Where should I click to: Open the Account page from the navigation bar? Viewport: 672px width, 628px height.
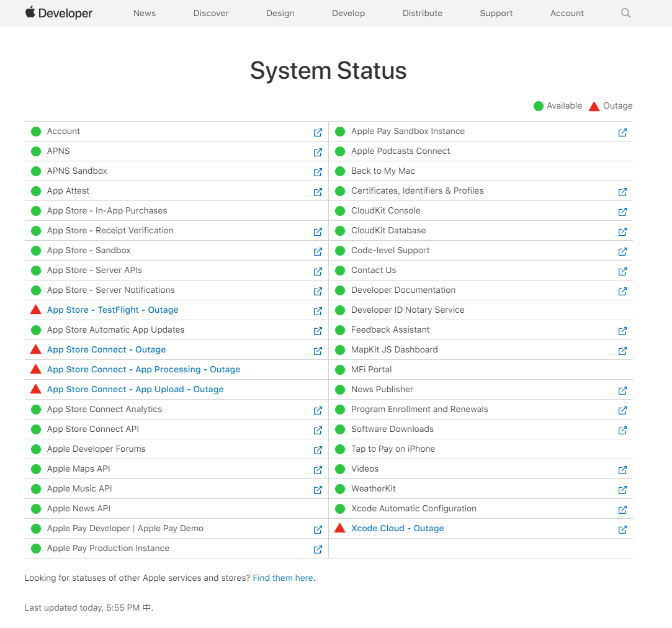coord(567,13)
